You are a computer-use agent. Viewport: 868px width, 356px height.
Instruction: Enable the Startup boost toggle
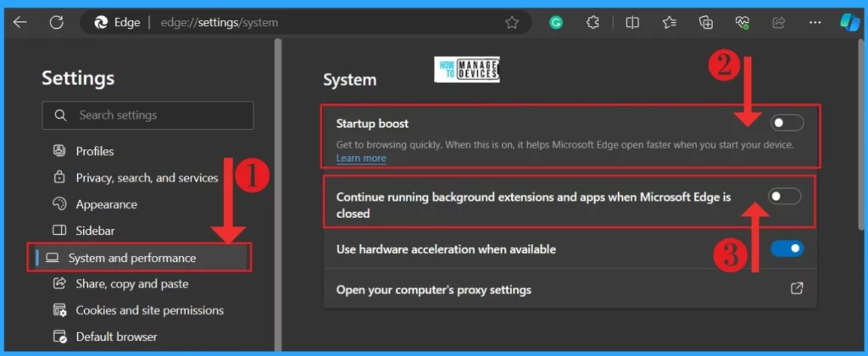coord(787,124)
